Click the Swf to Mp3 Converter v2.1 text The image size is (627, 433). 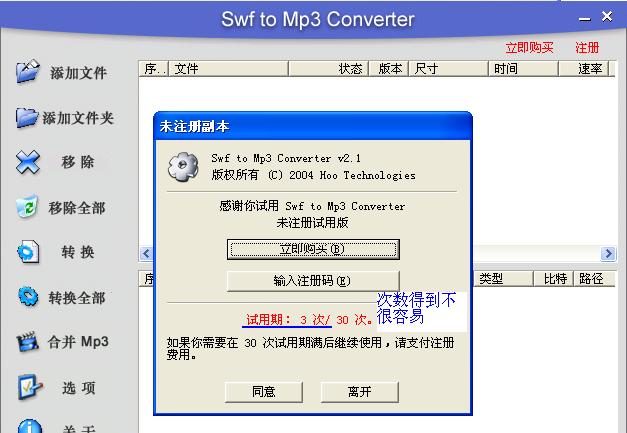tap(286, 158)
